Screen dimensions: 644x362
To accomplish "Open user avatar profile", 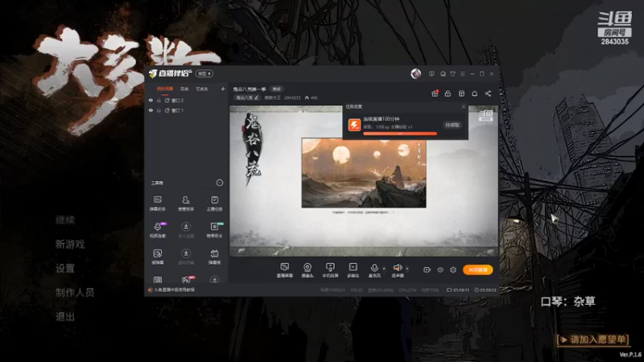I will tap(415, 73).
